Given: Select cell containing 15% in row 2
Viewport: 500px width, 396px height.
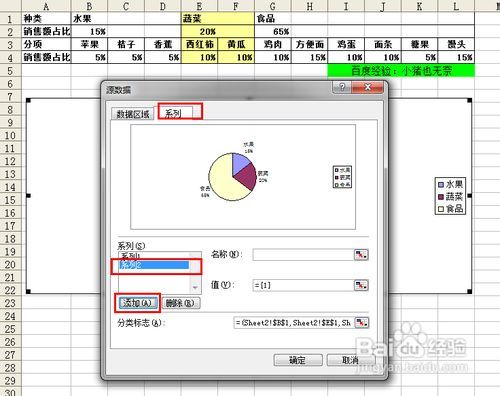Looking at the screenshot, I should coord(89,31).
